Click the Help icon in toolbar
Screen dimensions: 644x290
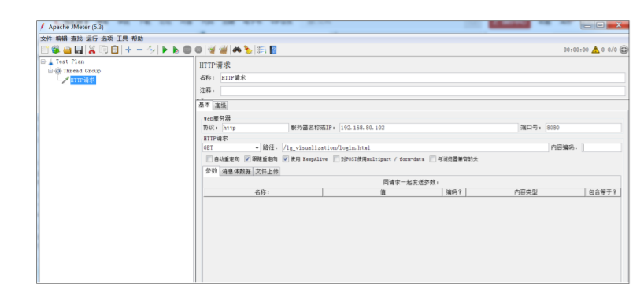click(x=273, y=50)
